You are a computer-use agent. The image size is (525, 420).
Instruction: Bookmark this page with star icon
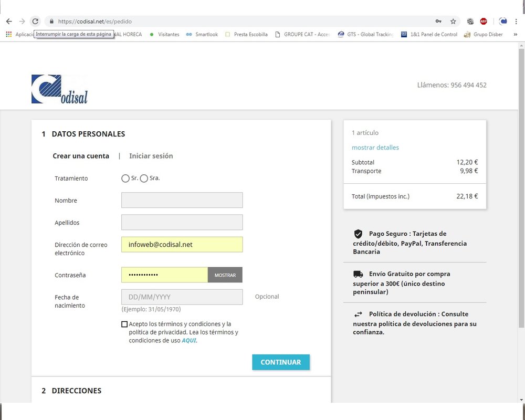(x=453, y=22)
